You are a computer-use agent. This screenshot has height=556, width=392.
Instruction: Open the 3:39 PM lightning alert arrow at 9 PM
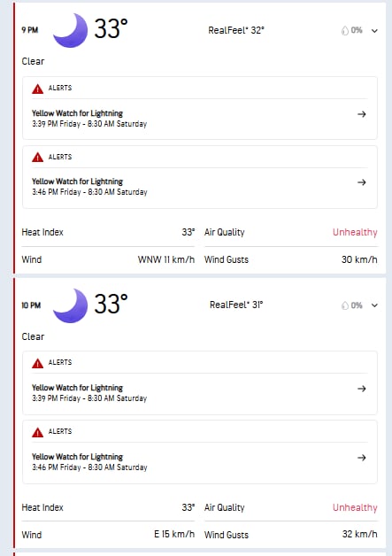click(362, 114)
